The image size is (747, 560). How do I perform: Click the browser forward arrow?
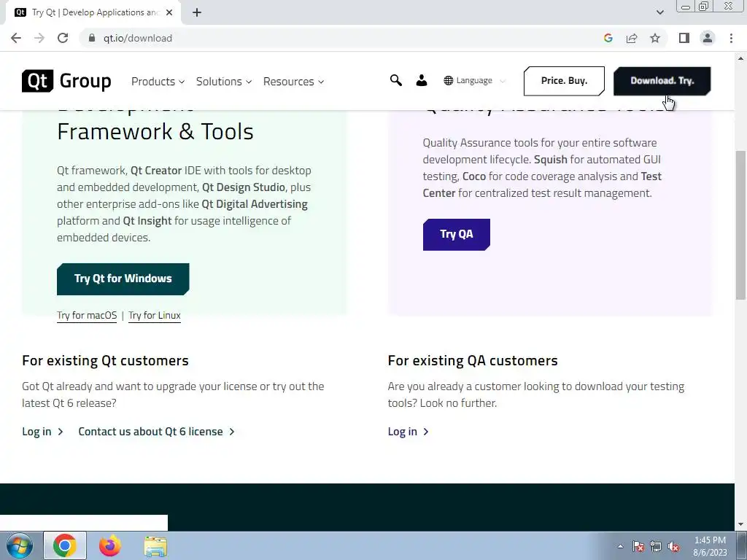39,38
